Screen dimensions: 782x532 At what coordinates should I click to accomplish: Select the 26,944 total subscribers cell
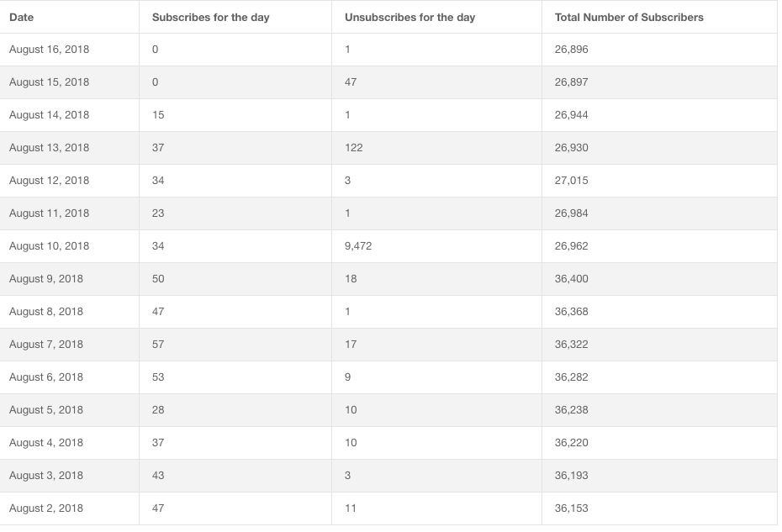[571, 114]
